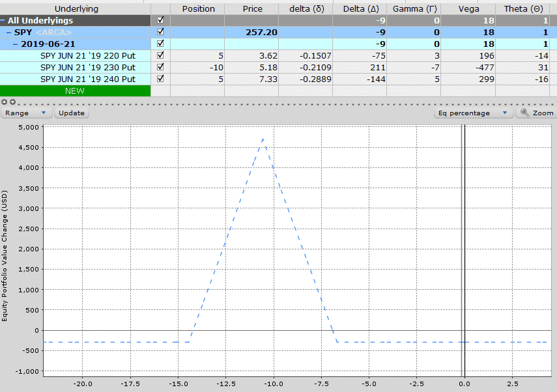Click the 5.18 price of the 230 Put
This screenshot has width=557, height=392.
(268, 68)
